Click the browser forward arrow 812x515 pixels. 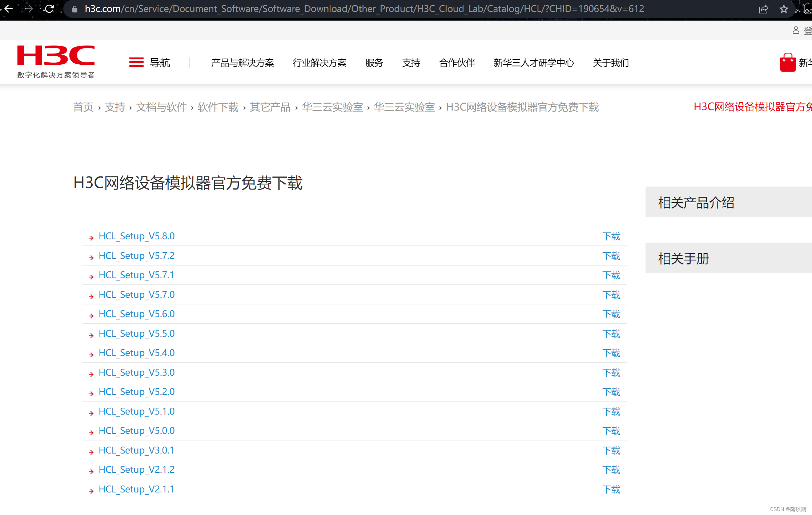tap(28, 9)
